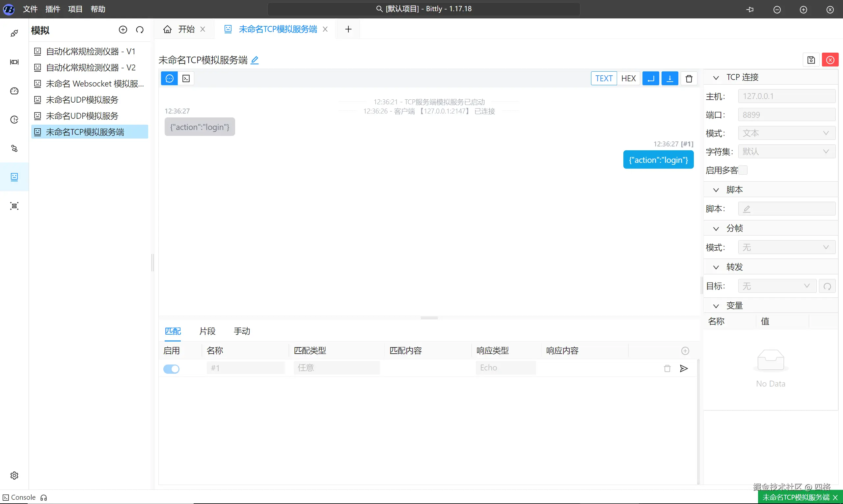Send rule #1 with arrow icon
843x504 pixels.
click(x=684, y=368)
